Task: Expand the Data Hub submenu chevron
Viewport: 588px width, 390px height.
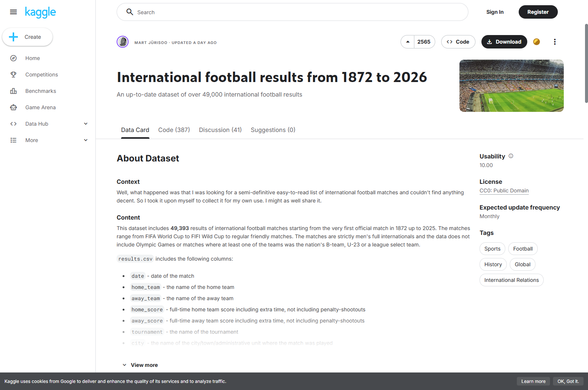Action: click(x=86, y=124)
